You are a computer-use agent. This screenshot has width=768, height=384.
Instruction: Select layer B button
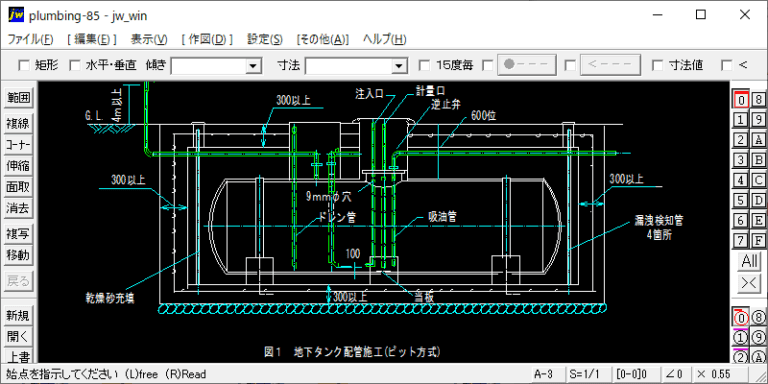[758, 160]
